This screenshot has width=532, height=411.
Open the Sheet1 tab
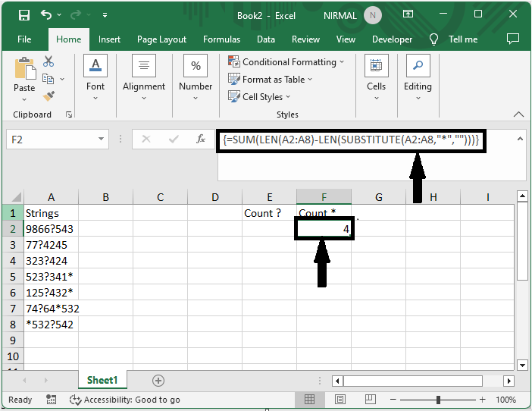102,380
